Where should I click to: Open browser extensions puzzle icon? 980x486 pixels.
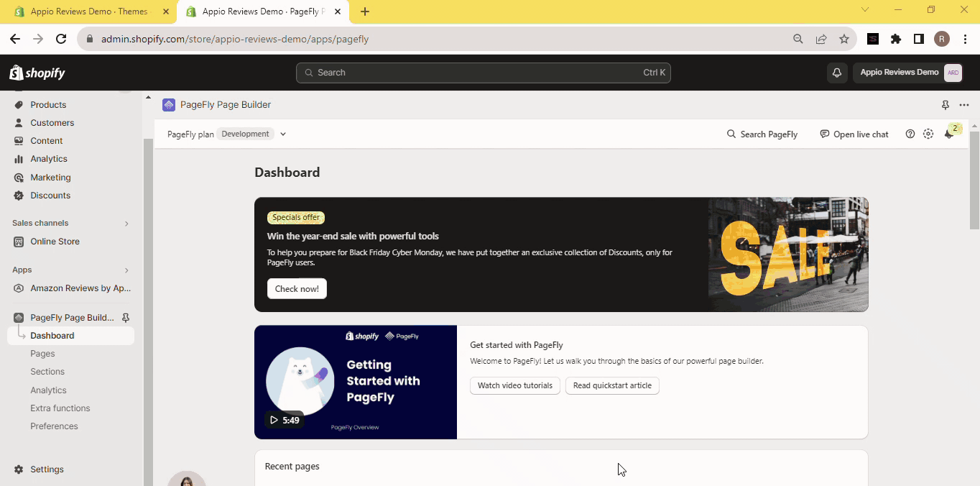pos(896,39)
